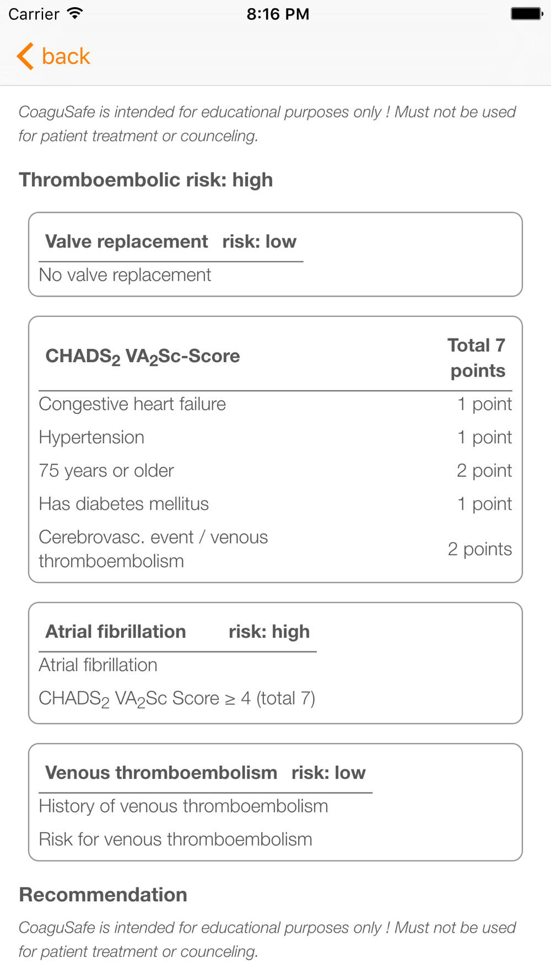Tap the Valve replacement header

point(171,241)
